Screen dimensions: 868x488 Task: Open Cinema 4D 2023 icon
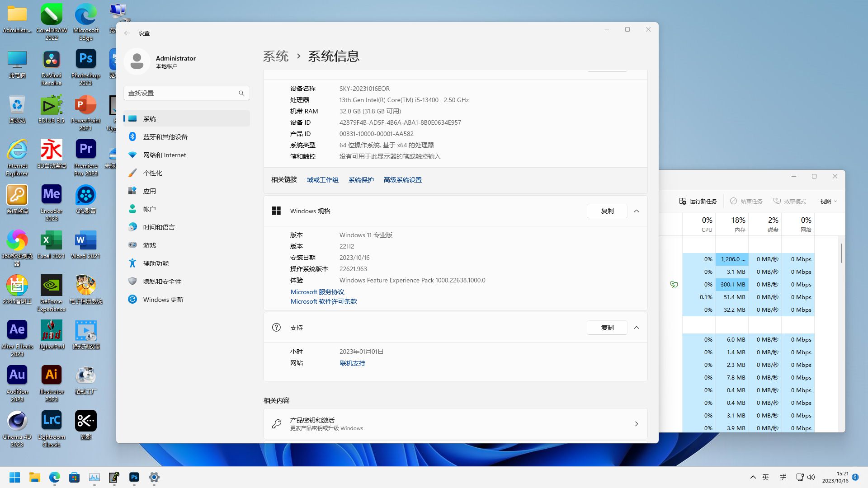coord(17,428)
